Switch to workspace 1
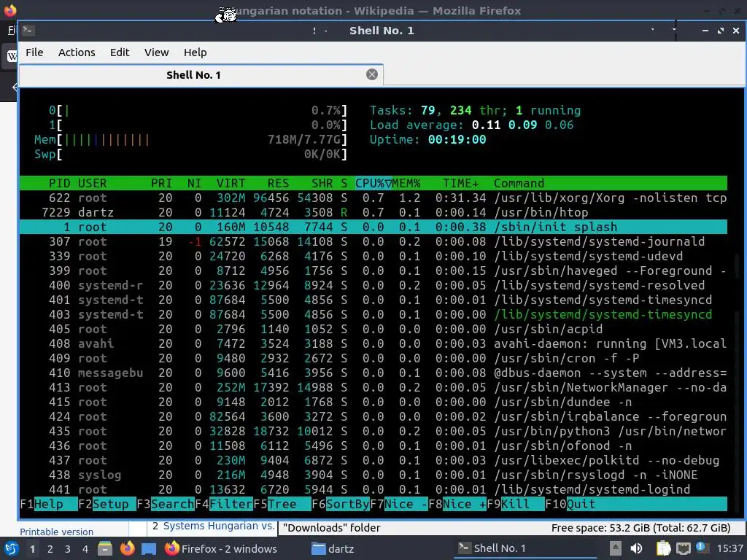The image size is (747, 560). (x=32, y=549)
